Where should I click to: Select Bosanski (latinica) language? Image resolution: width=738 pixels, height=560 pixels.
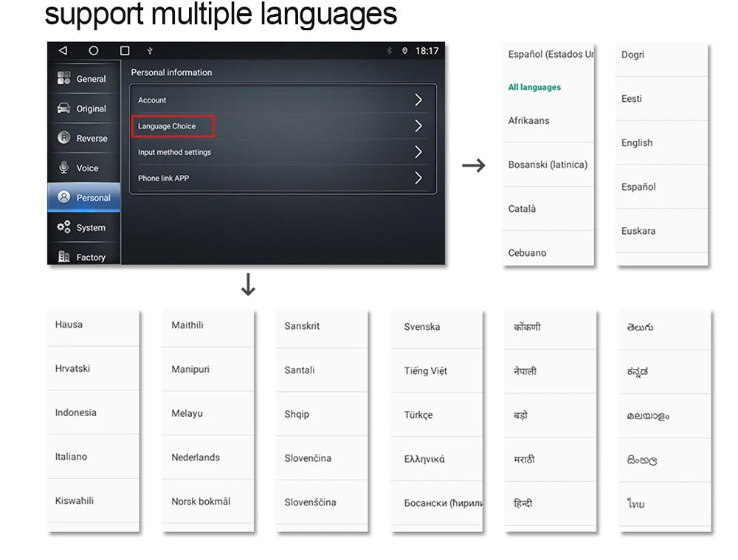548,165
